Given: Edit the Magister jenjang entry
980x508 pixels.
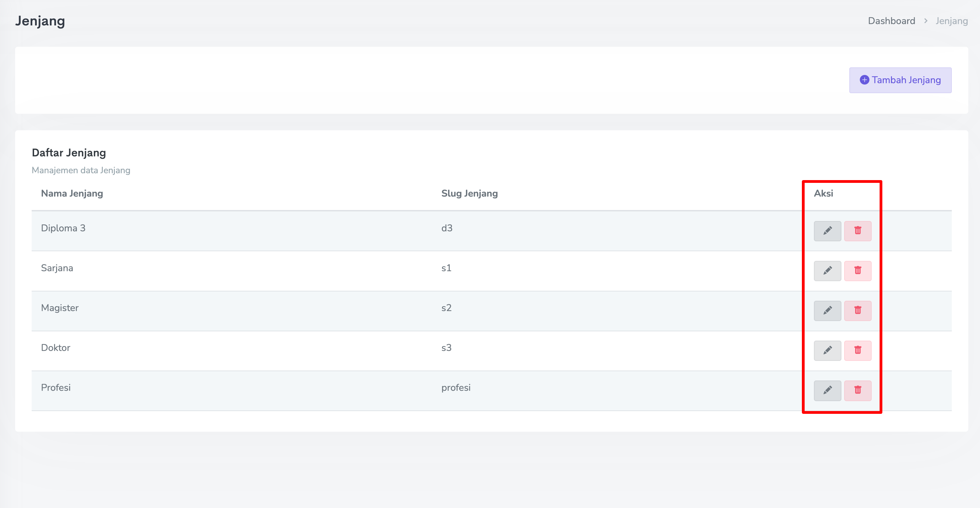Looking at the screenshot, I should point(827,311).
